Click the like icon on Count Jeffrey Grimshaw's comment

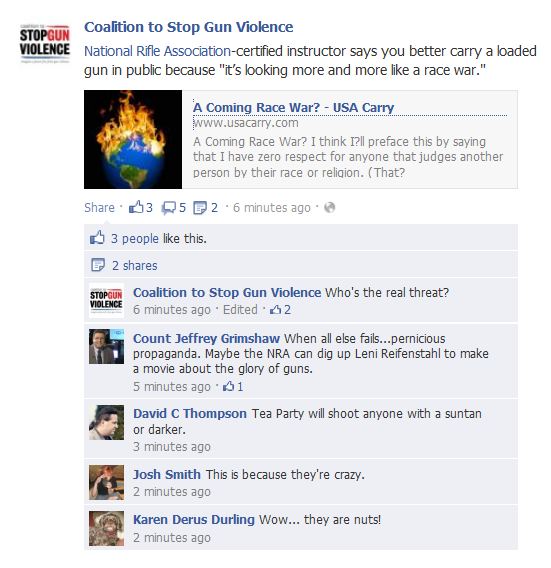(x=229, y=387)
